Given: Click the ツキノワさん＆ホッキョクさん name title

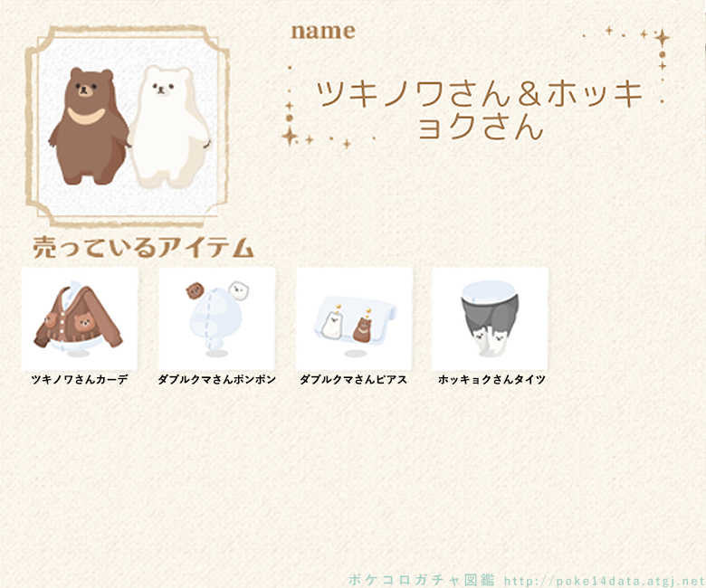Looking at the screenshot, I should pyautogui.click(x=480, y=110).
